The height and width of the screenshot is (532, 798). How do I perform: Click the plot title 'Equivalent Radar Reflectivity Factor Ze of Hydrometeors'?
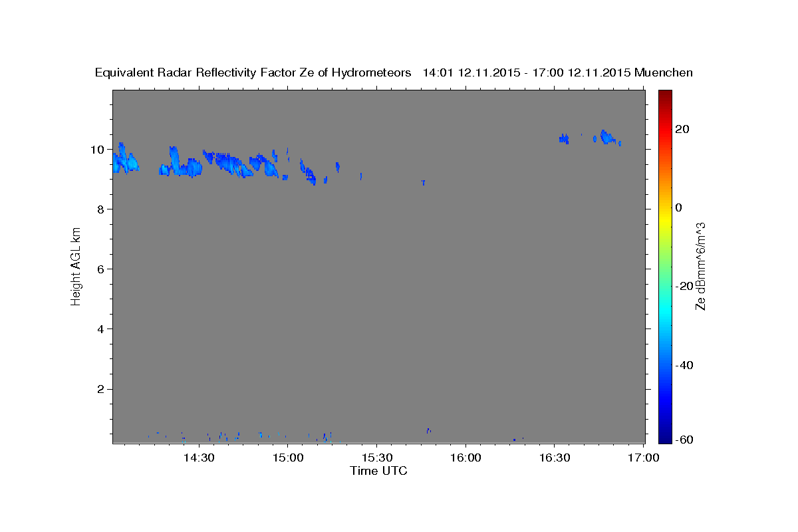253,73
